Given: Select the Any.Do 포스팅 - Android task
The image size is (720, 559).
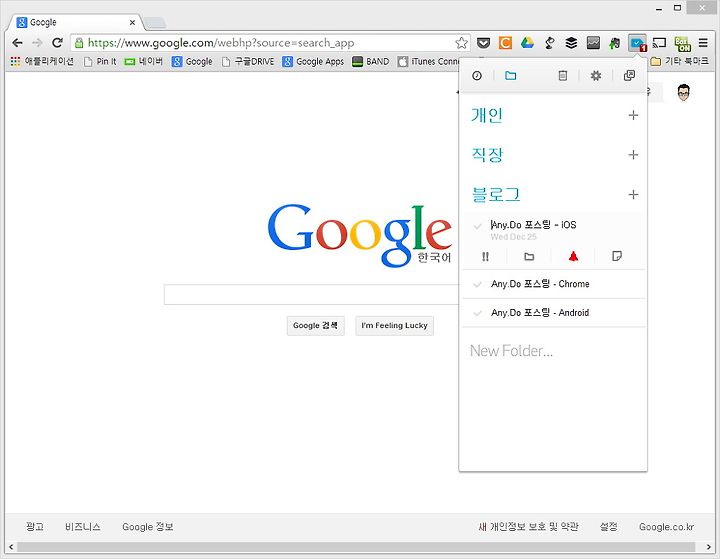Looking at the screenshot, I should tap(540, 313).
